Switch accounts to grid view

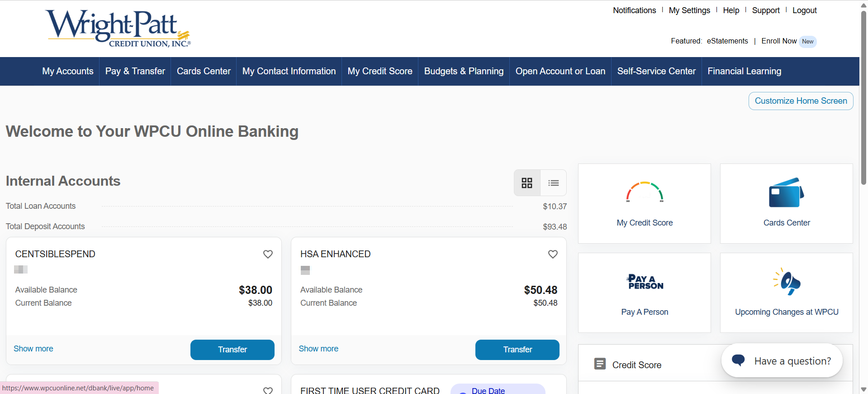tap(527, 183)
